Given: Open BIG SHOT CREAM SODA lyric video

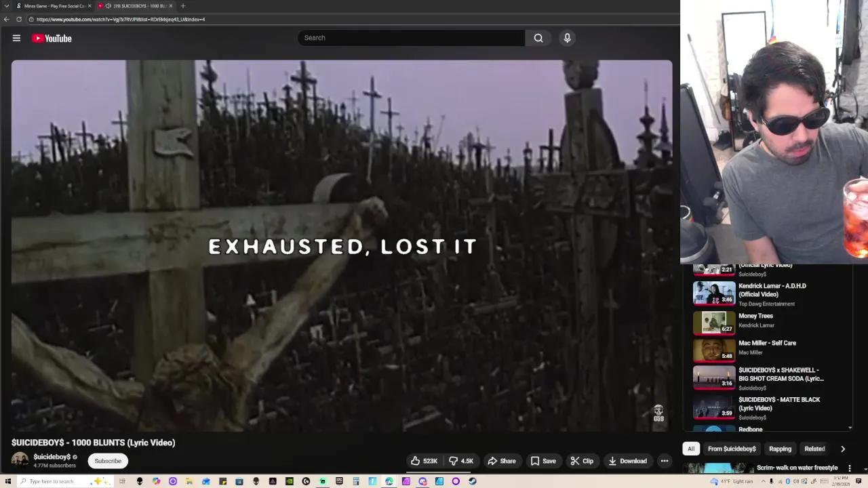Looking at the screenshot, I should pos(781,374).
